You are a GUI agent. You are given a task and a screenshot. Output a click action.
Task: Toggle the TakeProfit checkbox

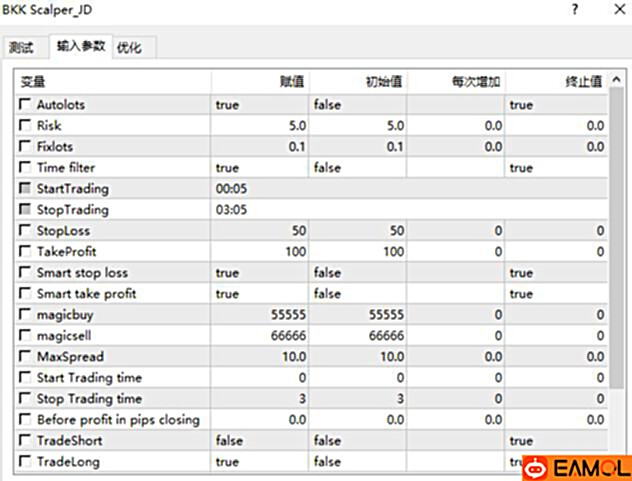point(25,252)
